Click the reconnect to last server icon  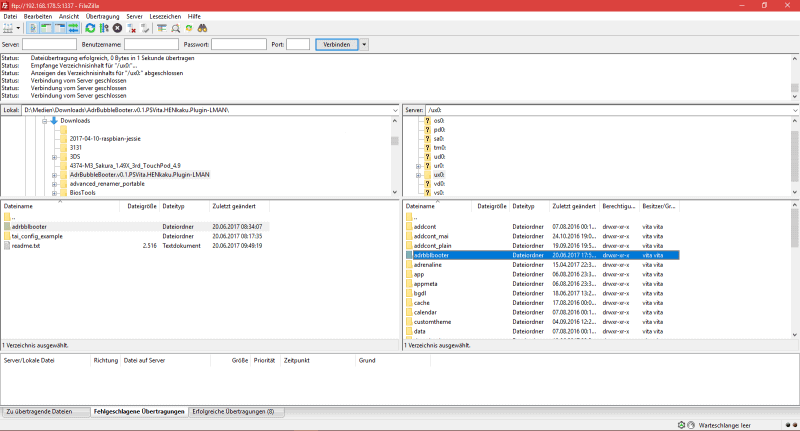pos(145,28)
